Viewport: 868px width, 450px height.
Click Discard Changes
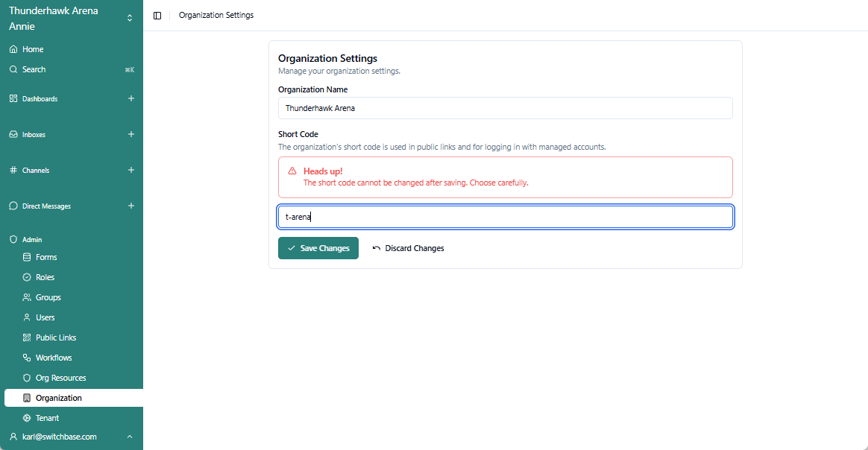coord(408,248)
